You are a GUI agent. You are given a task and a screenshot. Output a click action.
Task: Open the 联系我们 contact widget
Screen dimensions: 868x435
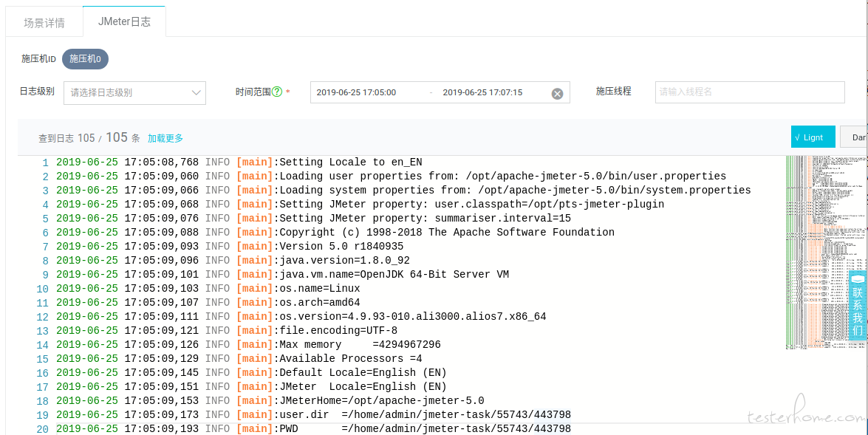click(x=858, y=305)
